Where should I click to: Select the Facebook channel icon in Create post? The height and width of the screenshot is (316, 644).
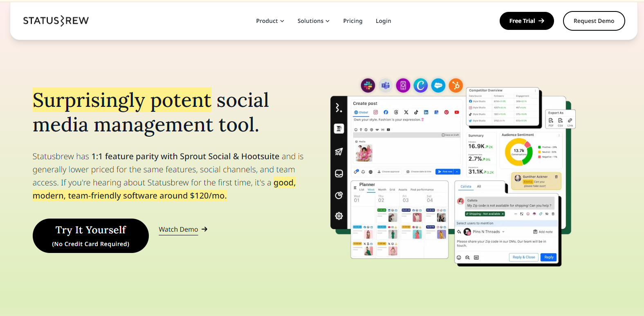(386, 112)
